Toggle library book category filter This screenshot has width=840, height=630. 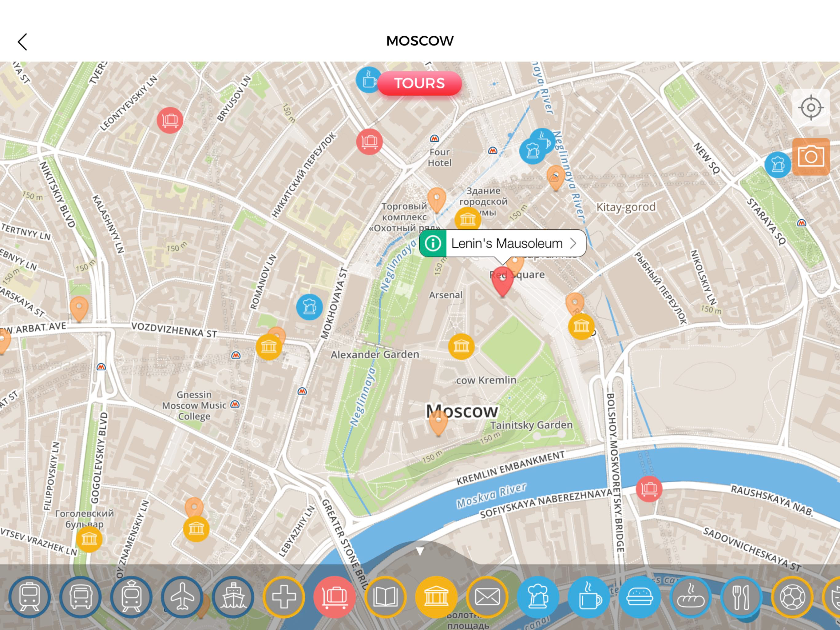386,596
